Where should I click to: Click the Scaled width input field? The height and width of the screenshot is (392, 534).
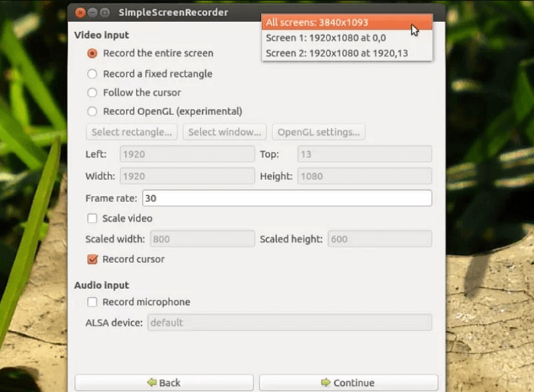pos(201,239)
